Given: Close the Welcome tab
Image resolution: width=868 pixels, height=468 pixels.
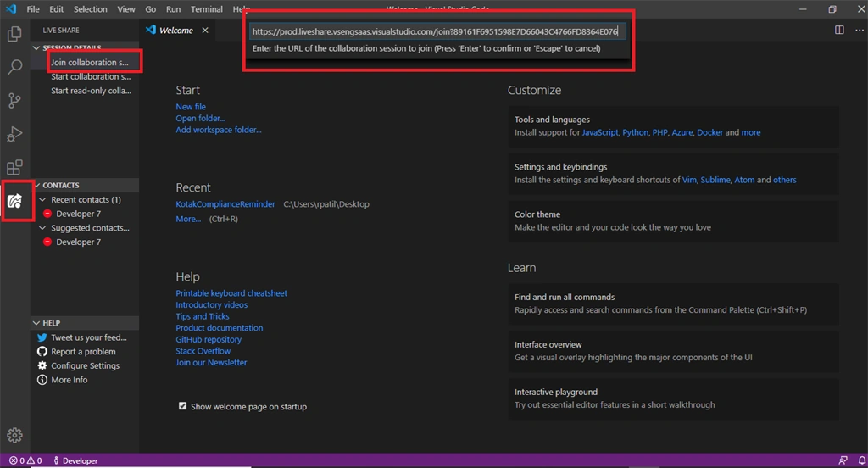Looking at the screenshot, I should pos(205,30).
